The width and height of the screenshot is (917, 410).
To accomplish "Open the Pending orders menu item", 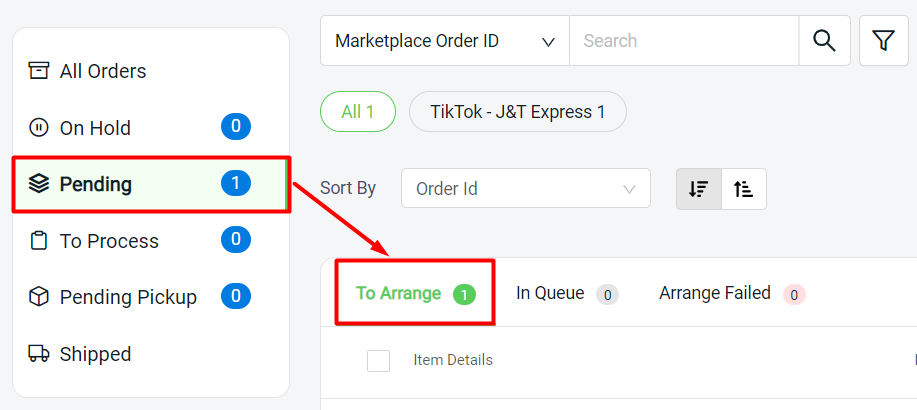I will pyautogui.click(x=151, y=184).
